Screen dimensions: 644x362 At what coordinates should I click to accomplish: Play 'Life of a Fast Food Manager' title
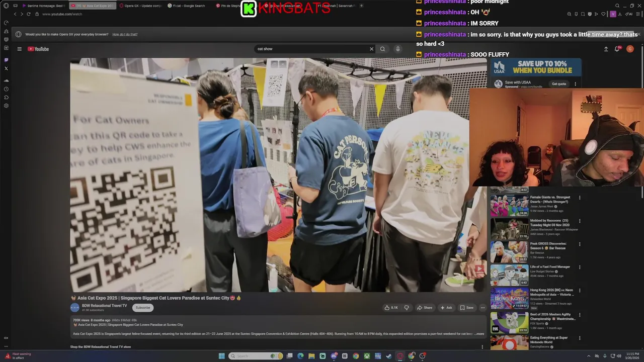click(550, 267)
